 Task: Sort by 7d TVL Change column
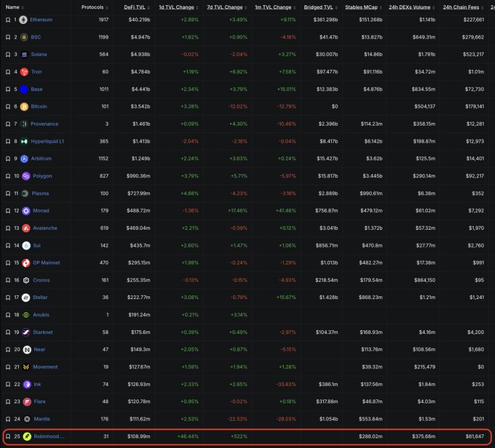(x=227, y=7)
